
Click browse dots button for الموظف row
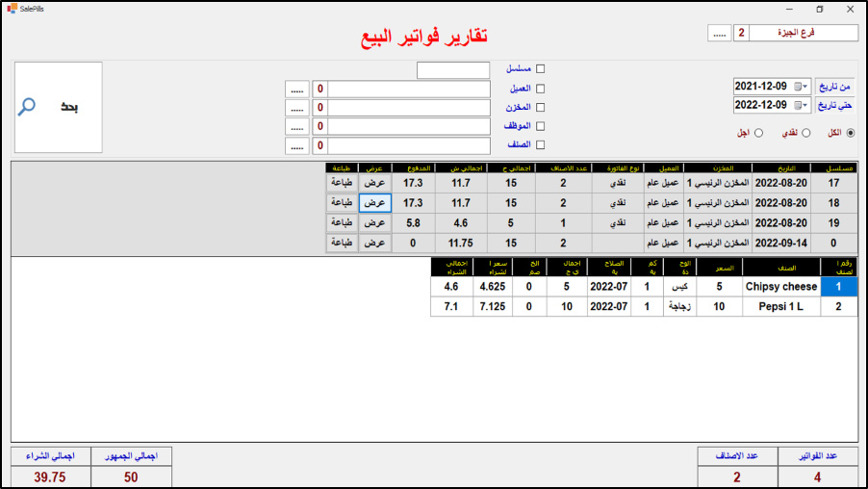pyautogui.click(x=297, y=126)
